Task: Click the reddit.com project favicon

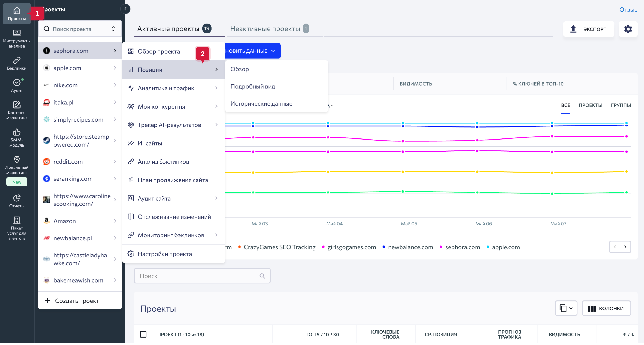Action: point(46,162)
